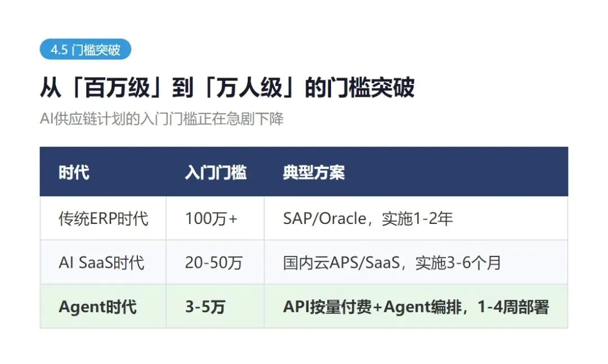Select the 3-5万 threshold cell
This screenshot has height=364, width=608.
click(x=215, y=307)
